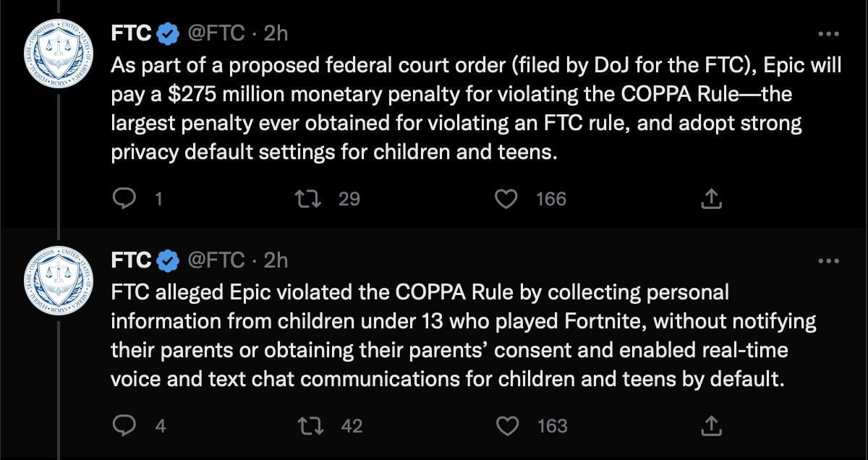Share the bottom tweet
This screenshot has height=460, width=868.
point(711,426)
